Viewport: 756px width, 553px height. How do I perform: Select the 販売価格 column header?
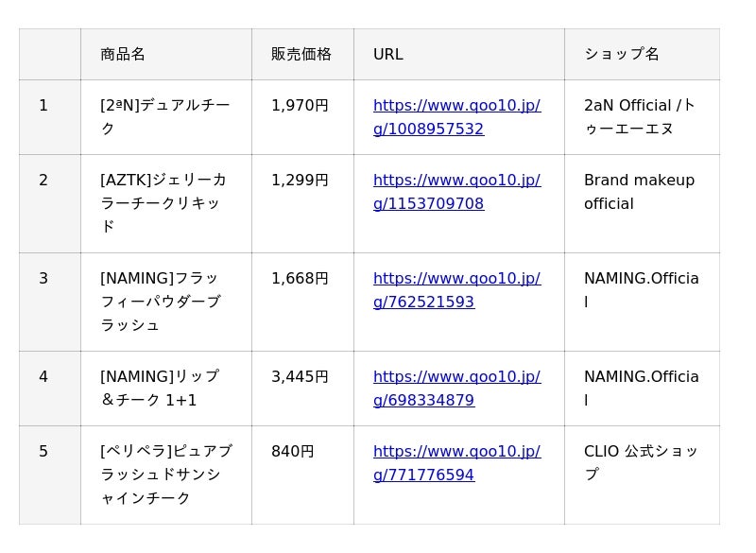tap(301, 54)
